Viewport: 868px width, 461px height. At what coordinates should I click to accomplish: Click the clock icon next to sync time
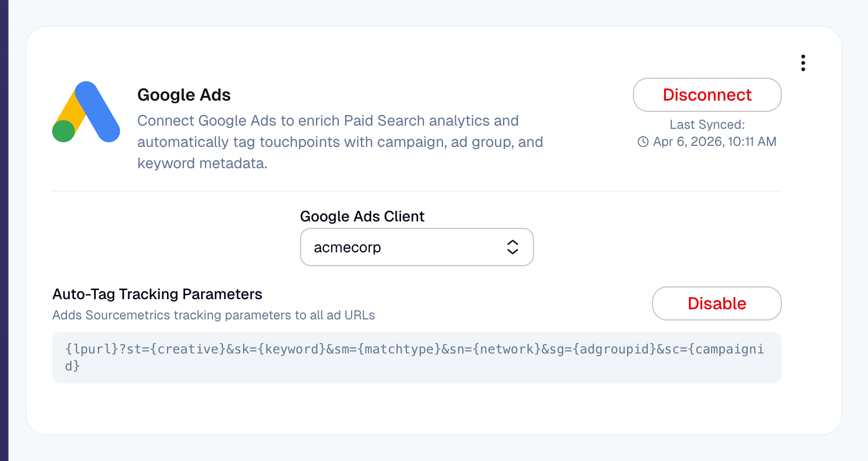[x=642, y=141]
